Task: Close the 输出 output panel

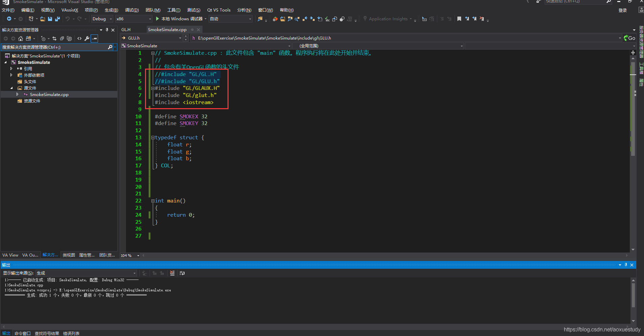Action: (x=632, y=265)
